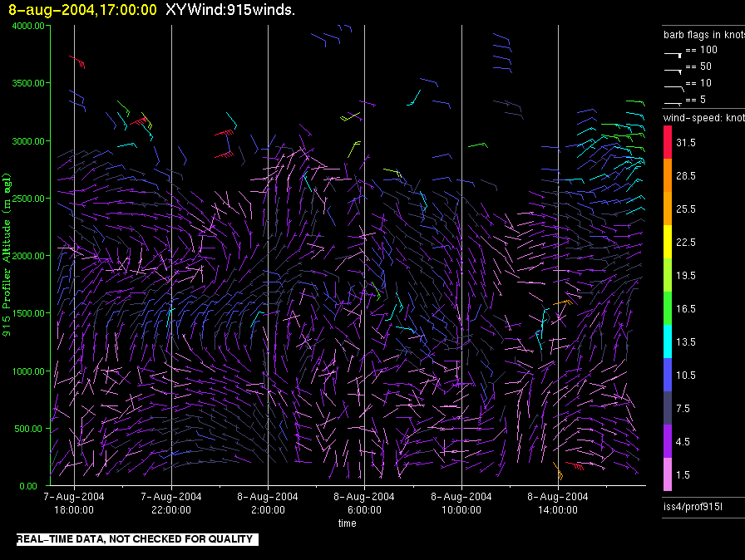
Task: Click the 'iss4/prof915l' data source label
Action: coord(693,507)
